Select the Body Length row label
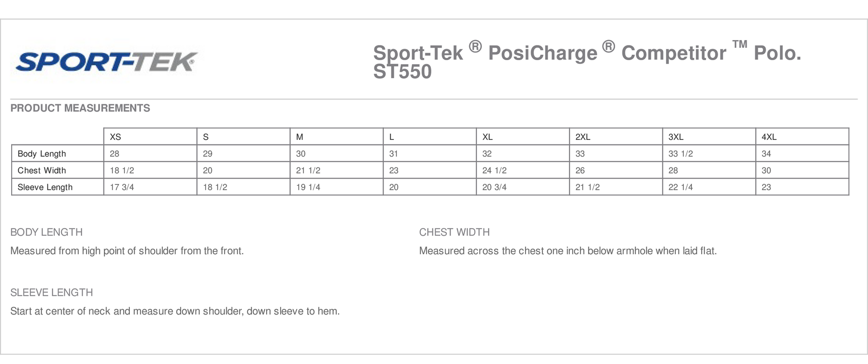 [42, 154]
